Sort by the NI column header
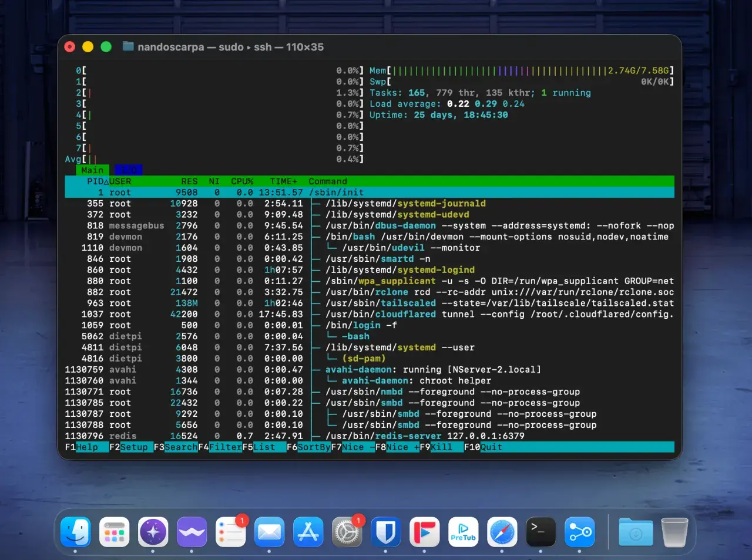Viewport: 752px width, 560px height. pos(214,181)
